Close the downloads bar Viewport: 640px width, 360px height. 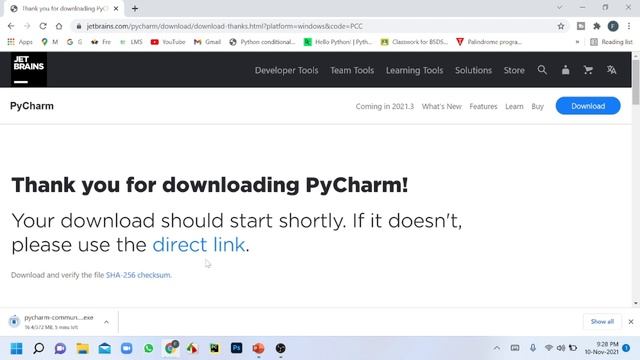[x=631, y=322]
